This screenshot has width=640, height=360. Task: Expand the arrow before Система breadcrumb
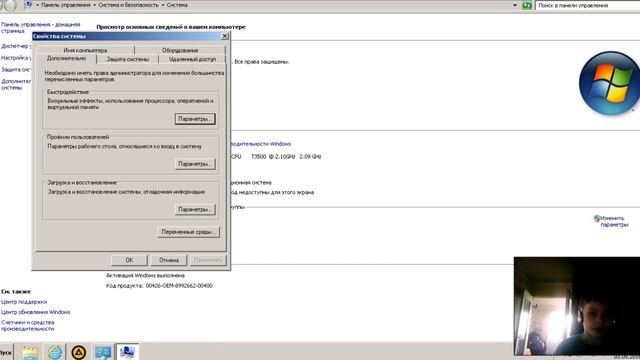coord(163,5)
